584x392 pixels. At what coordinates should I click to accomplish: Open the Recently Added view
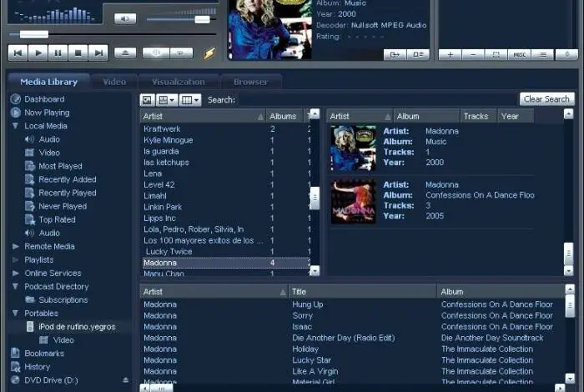click(67, 179)
